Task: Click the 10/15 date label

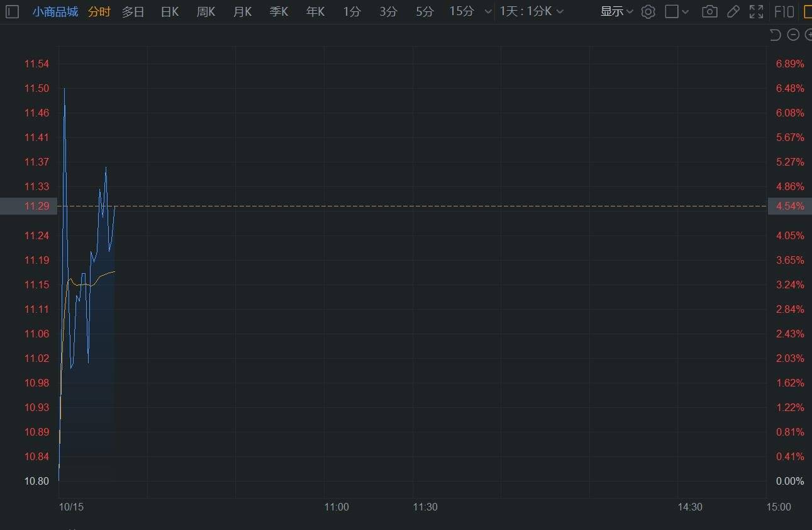Action: tap(71, 507)
